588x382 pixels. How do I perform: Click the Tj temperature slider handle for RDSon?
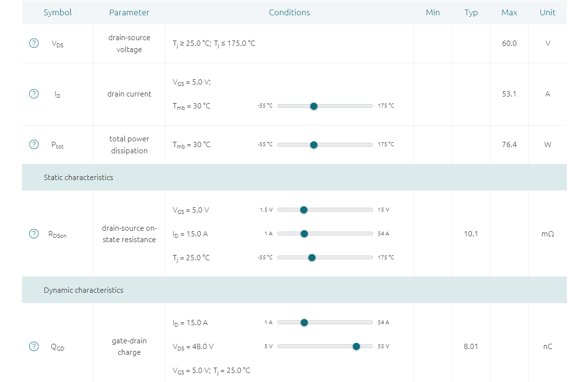coord(312,257)
